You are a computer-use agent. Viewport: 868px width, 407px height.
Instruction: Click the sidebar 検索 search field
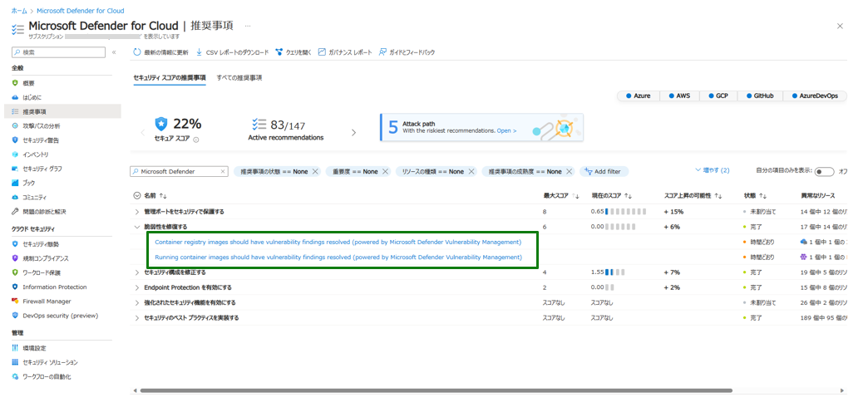pos(58,52)
